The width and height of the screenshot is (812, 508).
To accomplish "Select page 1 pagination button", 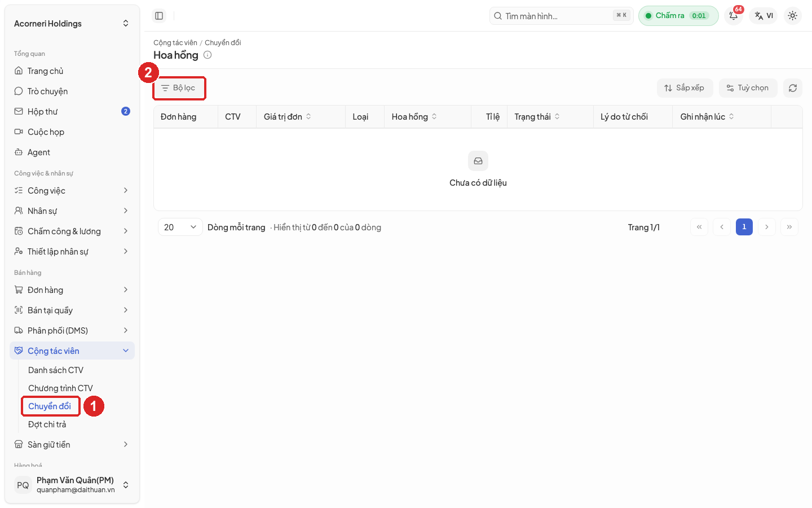I will (x=744, y=227).
